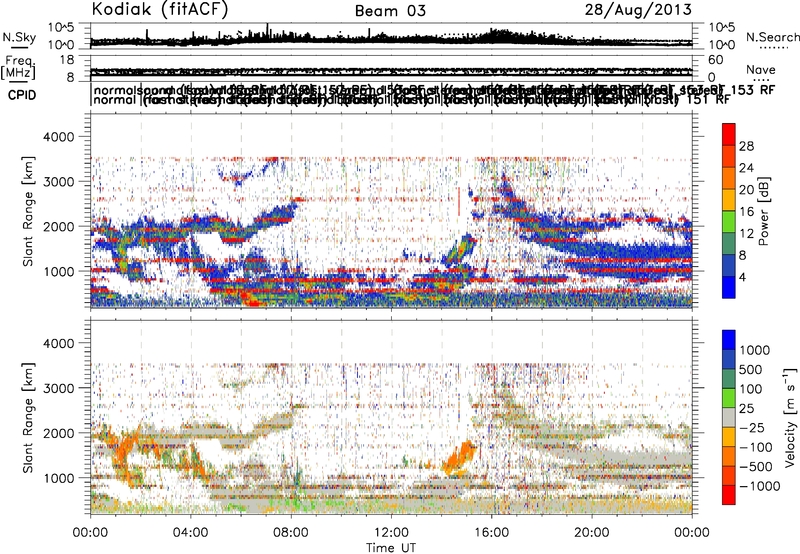Click the '12:00' time axis label
Image resolution: width=800 pixels, height=554 pixels.
(x=391, y=533)
